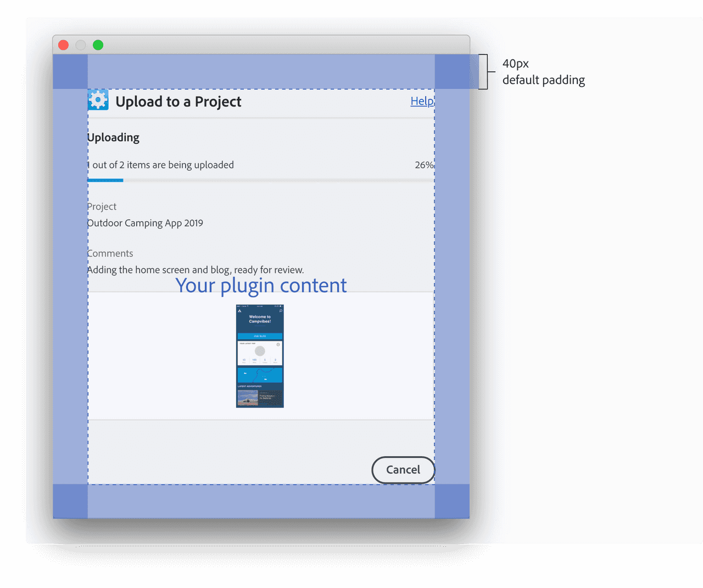Select the Campvibes app preview thumbnail
This screenshot has height=588, width=703.
tap(260, 356)
